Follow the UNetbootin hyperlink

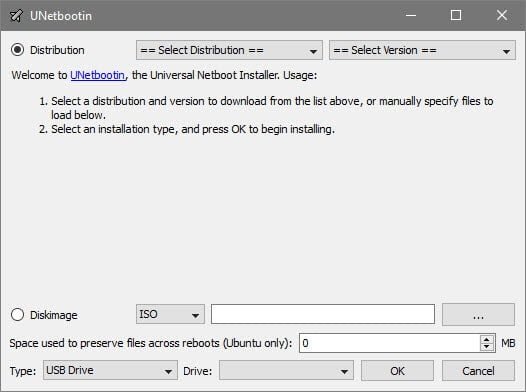point(98,75)
